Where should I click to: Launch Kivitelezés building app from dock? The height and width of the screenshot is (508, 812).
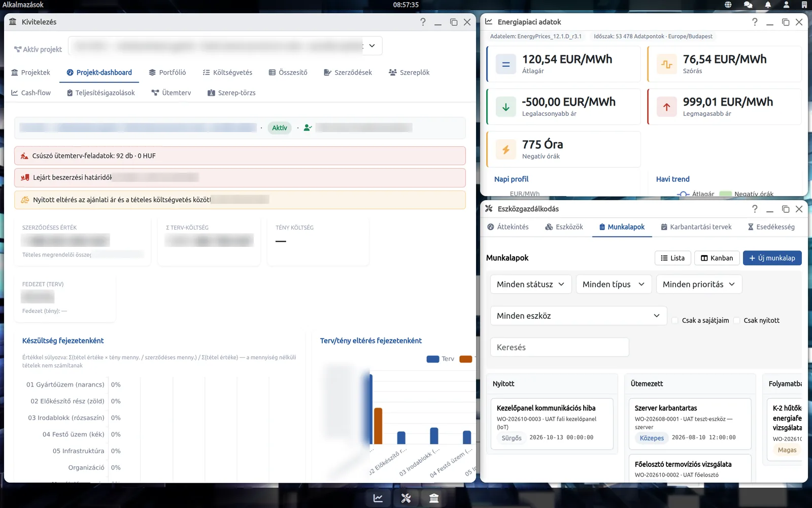coord(434,498)
